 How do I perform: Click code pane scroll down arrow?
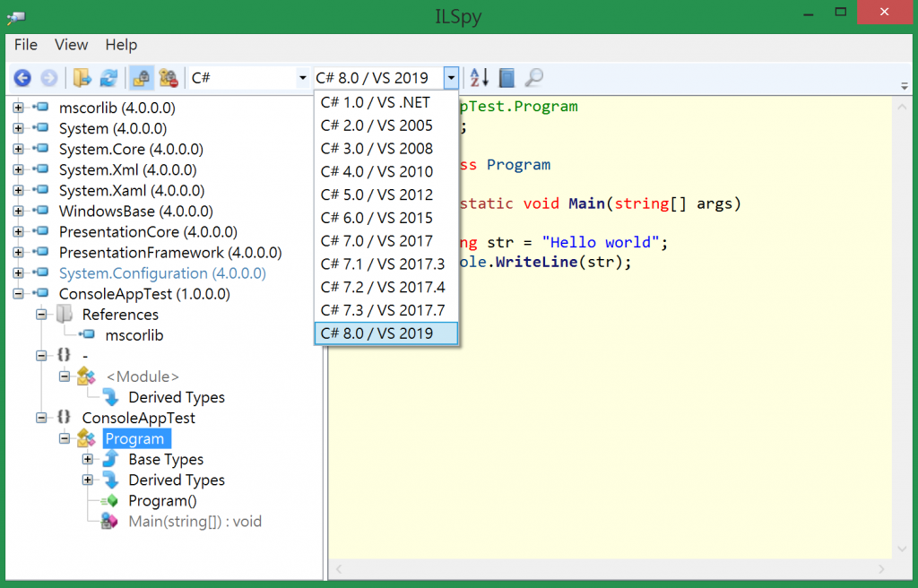point(902,549)
